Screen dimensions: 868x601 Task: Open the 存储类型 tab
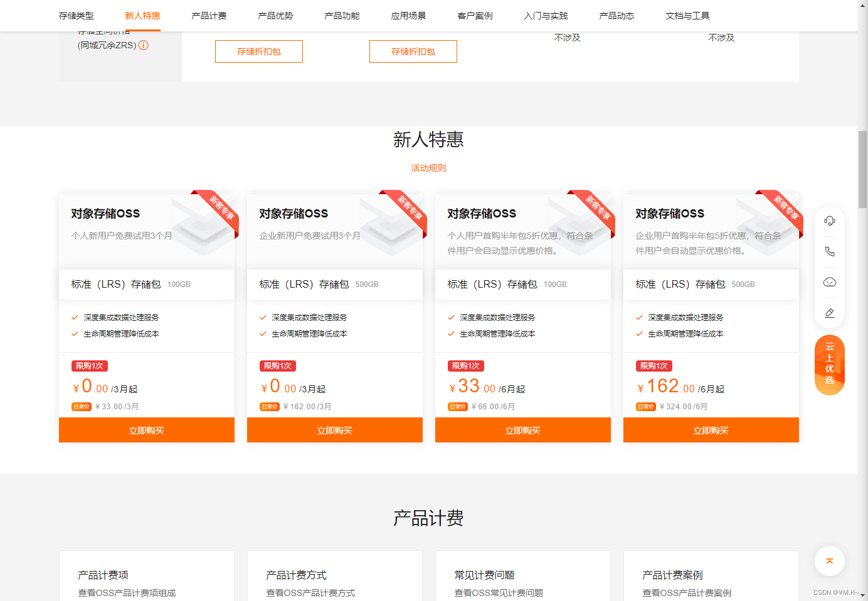pyautogui.click(x=76, y=16)
